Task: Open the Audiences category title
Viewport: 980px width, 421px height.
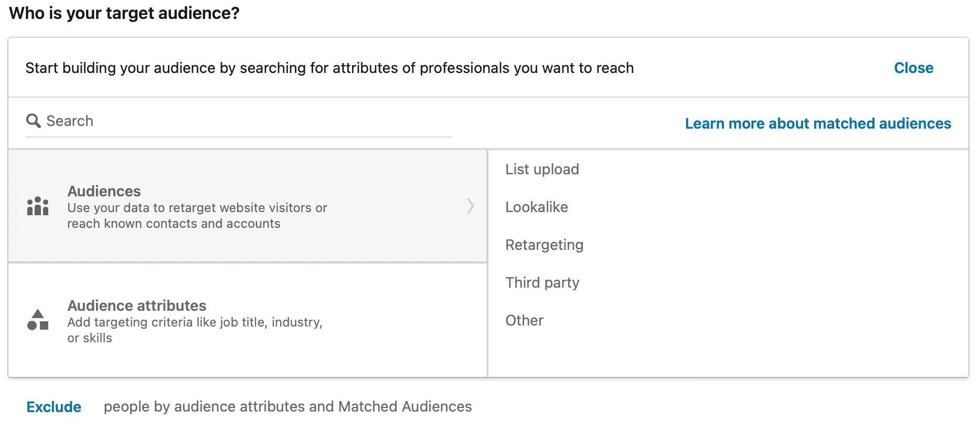Action: [104, 191]
